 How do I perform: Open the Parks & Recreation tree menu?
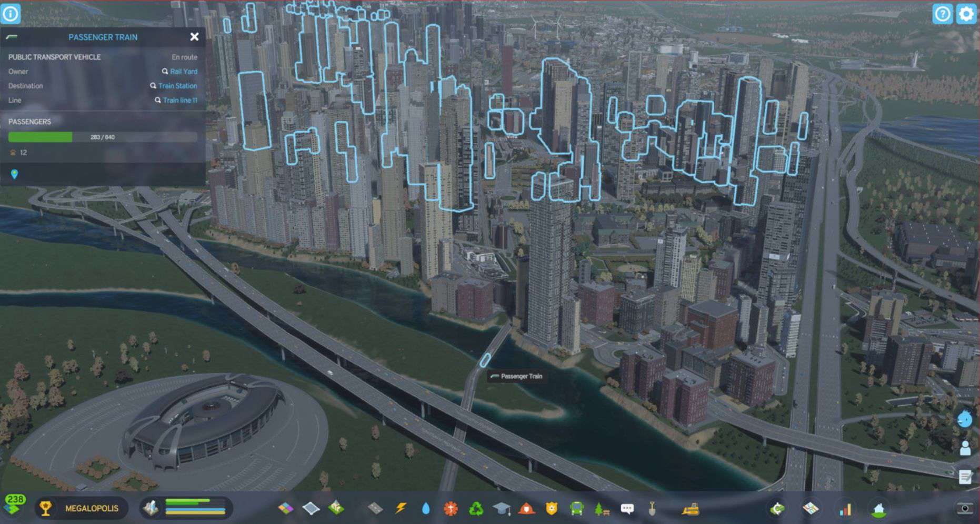(602, 508)
